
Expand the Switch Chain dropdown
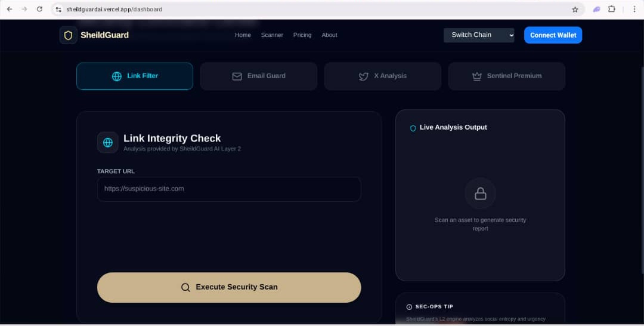pyautogui.click(x=479, y=35)
